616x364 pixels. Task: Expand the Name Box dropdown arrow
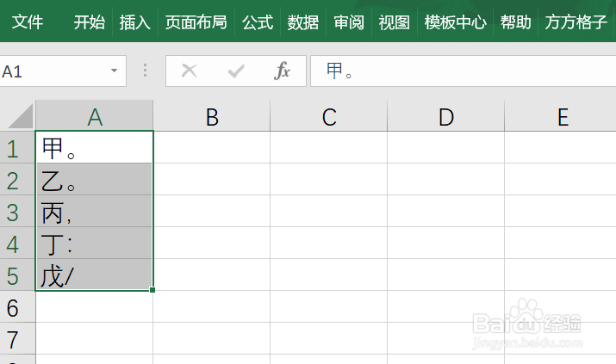(114, 71)
